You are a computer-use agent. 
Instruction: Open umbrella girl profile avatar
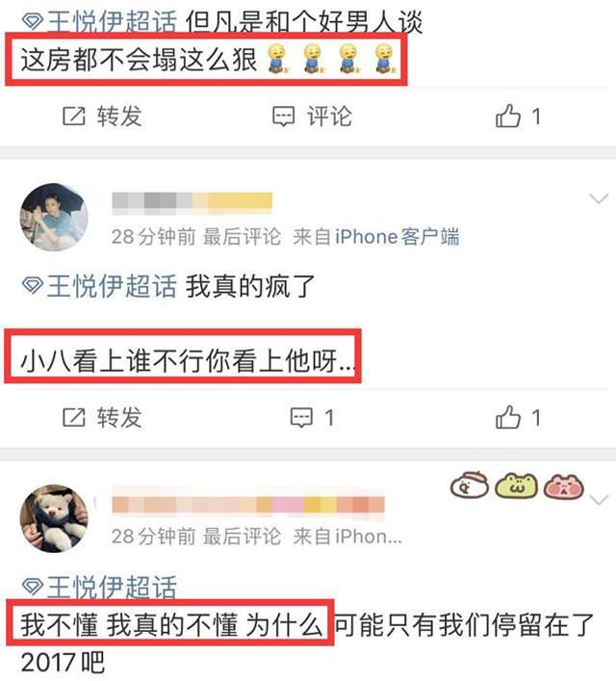[x=54, y=217]
